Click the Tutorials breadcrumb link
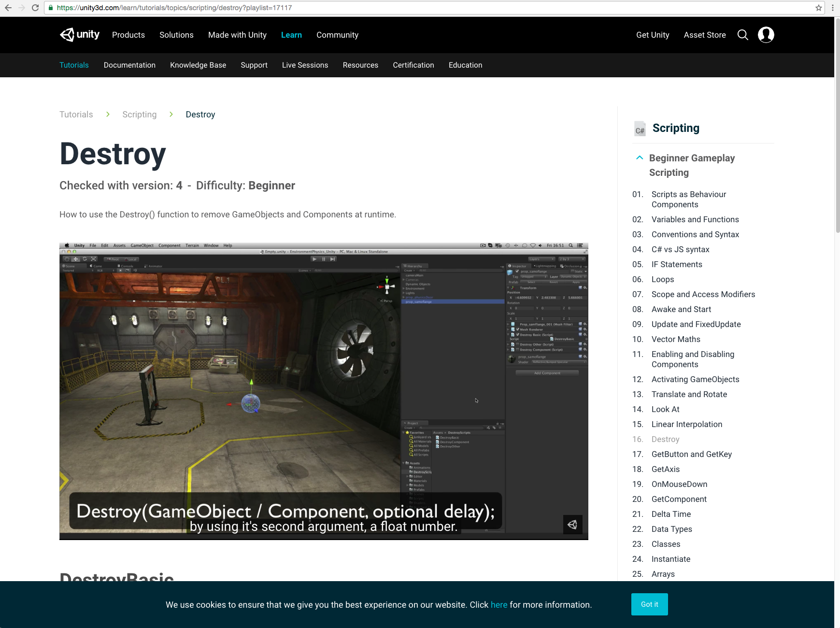 pos(76,114)
